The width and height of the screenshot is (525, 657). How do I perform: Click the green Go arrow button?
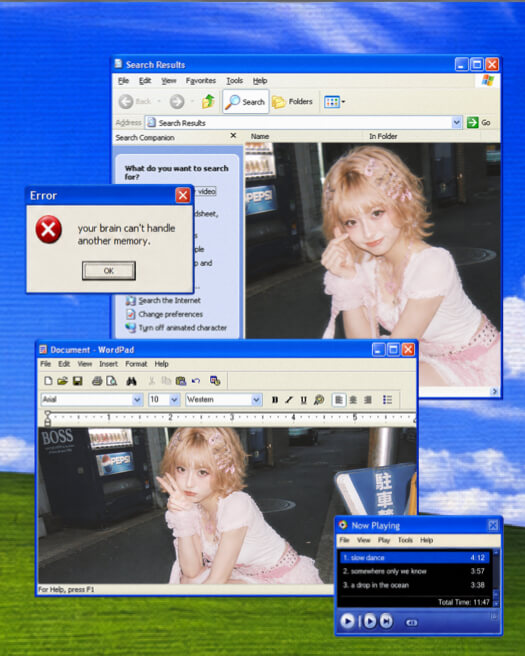coord(473,122)
